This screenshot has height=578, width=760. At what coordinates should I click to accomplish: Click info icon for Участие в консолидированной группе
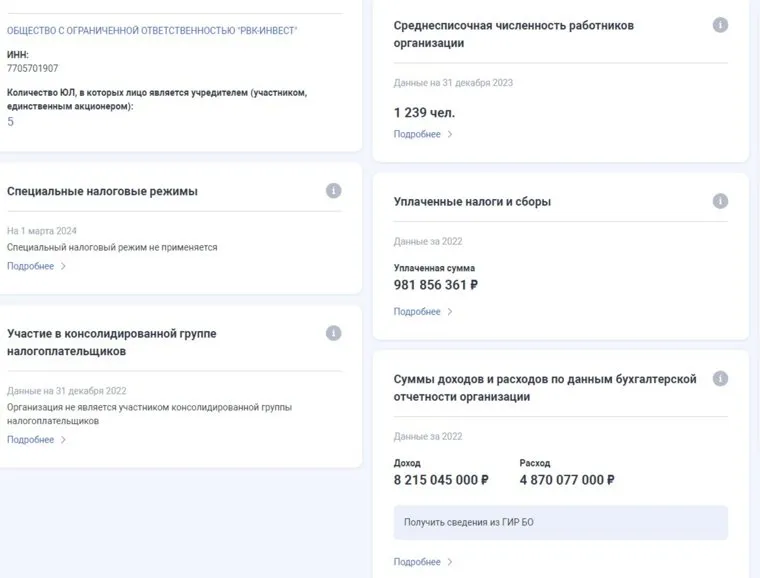pos(334,333)
